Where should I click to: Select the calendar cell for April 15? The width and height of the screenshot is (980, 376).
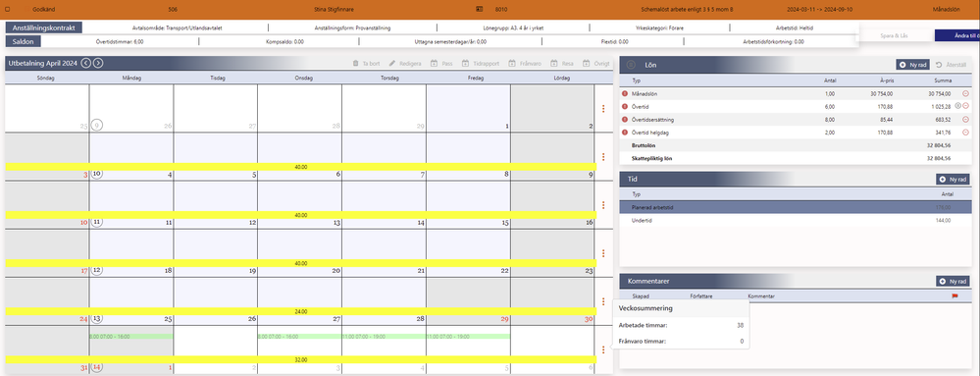click(x=468, y=204)
